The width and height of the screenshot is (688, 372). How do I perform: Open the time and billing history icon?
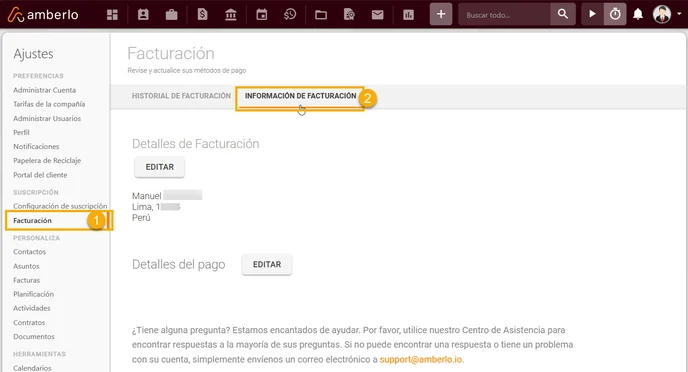[290, 14]
